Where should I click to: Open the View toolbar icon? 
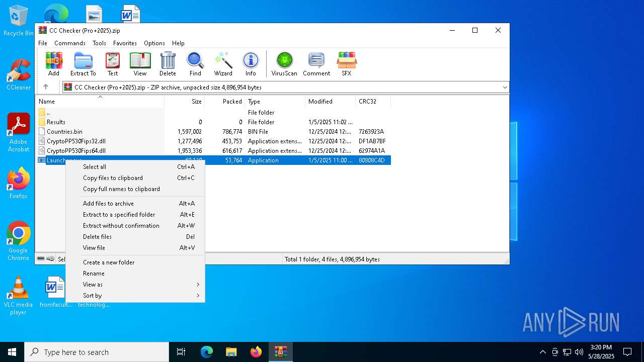click(x=140, y=64)
